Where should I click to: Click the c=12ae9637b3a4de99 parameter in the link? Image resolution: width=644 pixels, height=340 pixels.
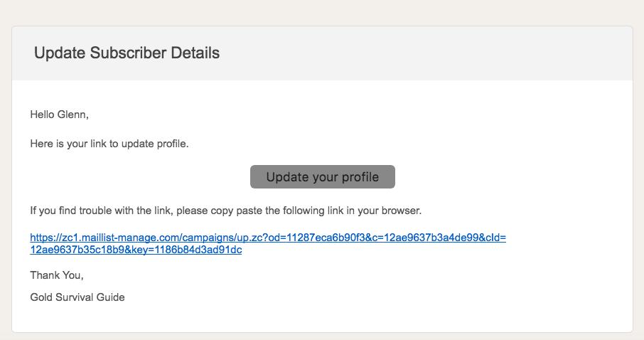(x=426, y=238)
